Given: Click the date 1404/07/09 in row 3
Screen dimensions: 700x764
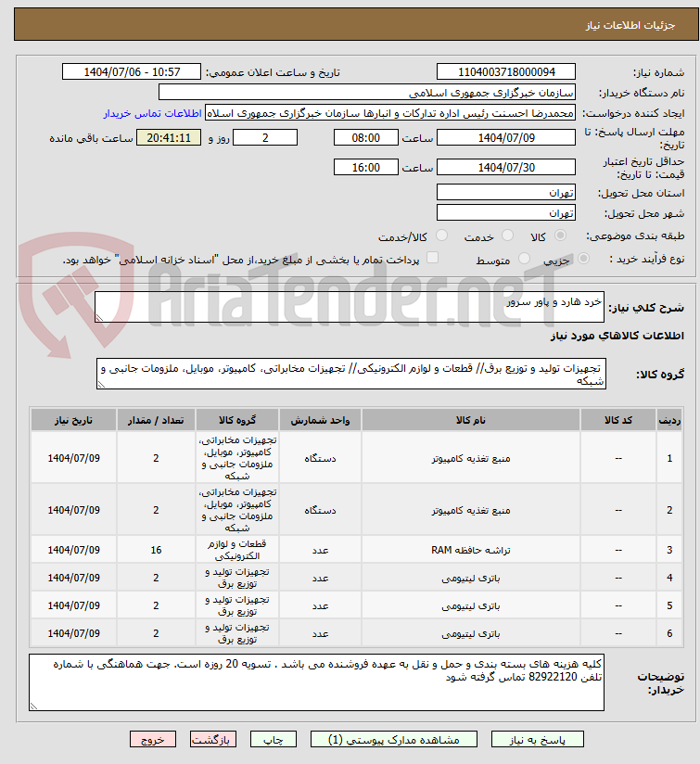Looking at the screenshot, I should [x=73, y=550].
